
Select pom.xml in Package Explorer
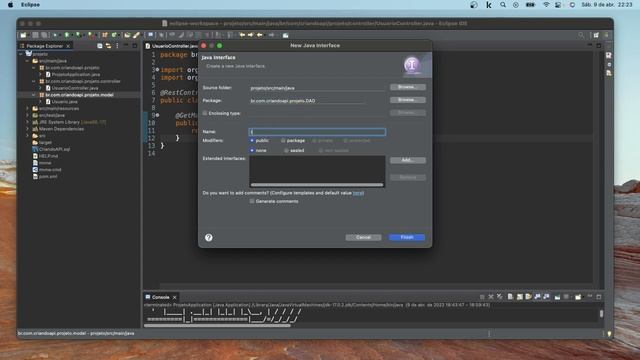coord(48,177)
